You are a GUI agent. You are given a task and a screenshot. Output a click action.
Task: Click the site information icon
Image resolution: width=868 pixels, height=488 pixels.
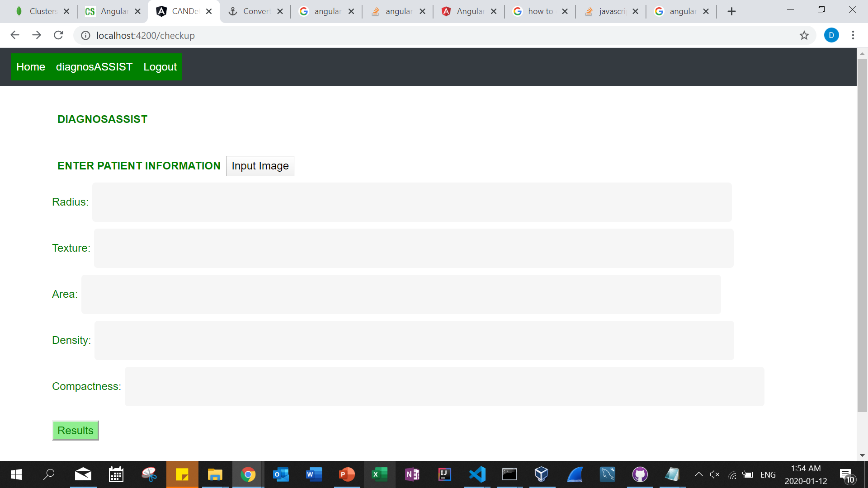pyautogui.click(x=85, y=35)
